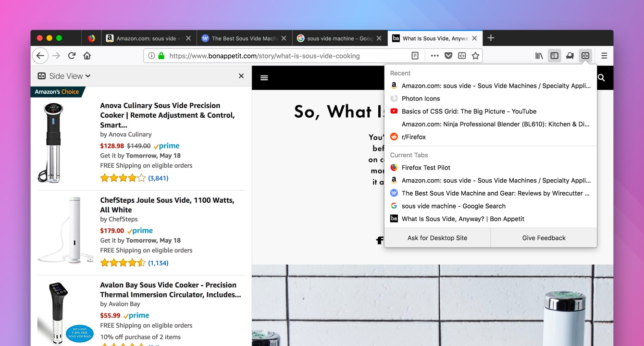Select recent Photon Icons entry
644x346 pixels.
(x=491, y=99)
